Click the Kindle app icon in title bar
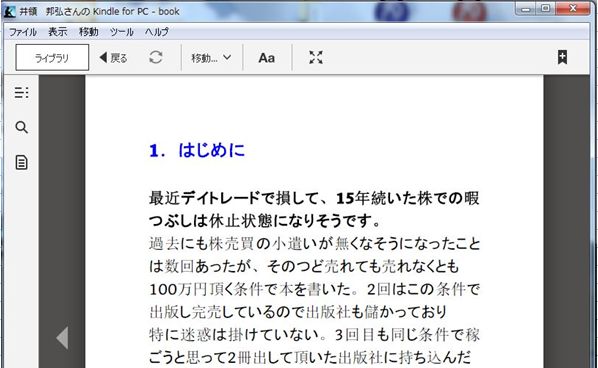 point(10,11)
